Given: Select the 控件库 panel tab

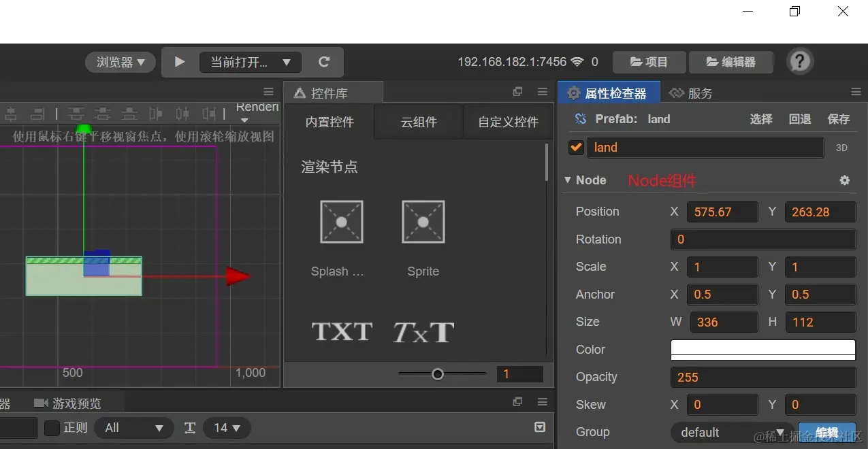Looking at the screenshot, I should tap(334, 93).
